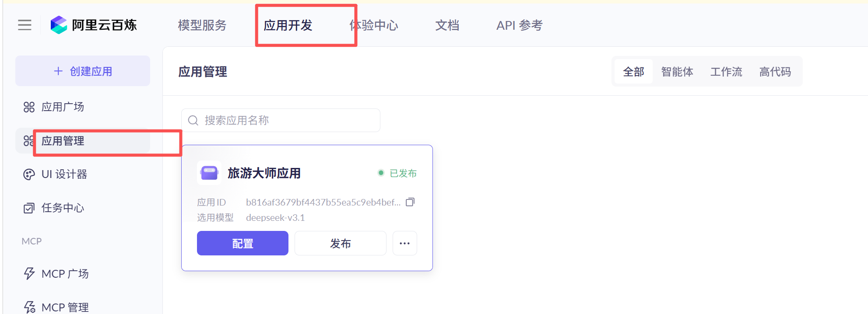Click the plus icon in 创建应用
The image size is (868, 314).
[58, 71]
